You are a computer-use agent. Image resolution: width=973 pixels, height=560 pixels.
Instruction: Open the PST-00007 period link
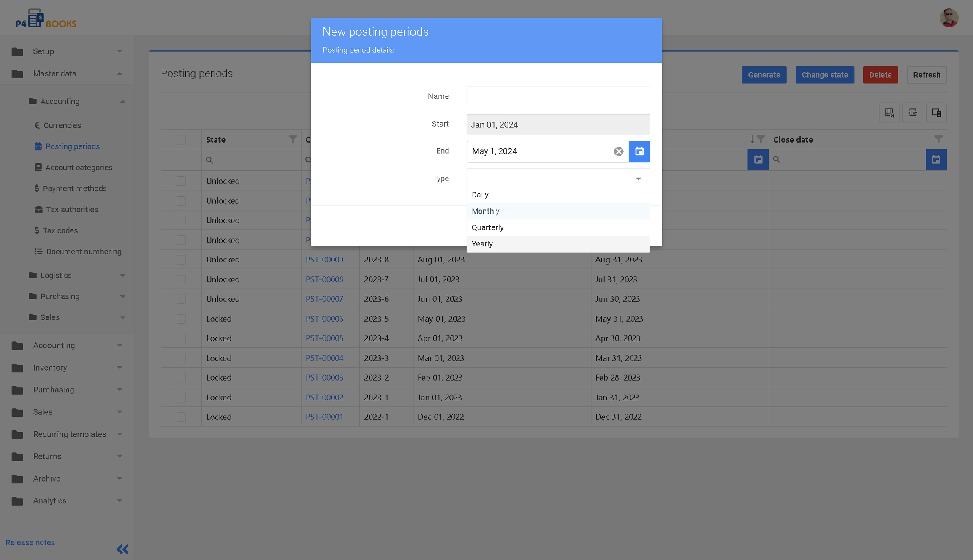tap(324, 299)
